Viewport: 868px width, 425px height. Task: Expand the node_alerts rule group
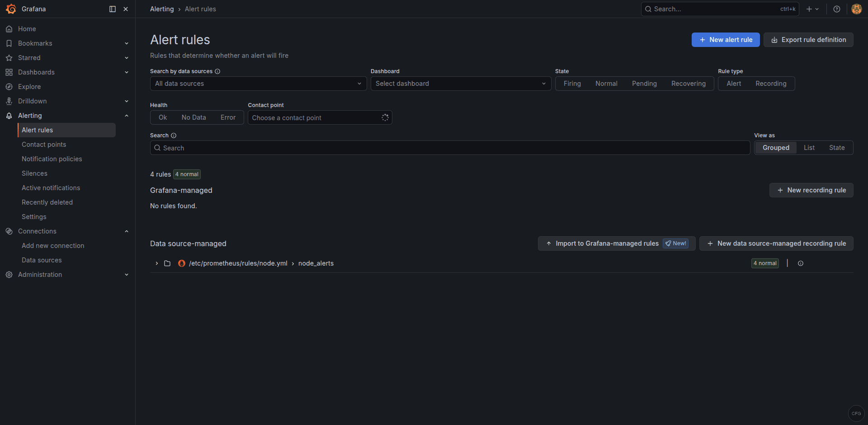coord(156,263)
